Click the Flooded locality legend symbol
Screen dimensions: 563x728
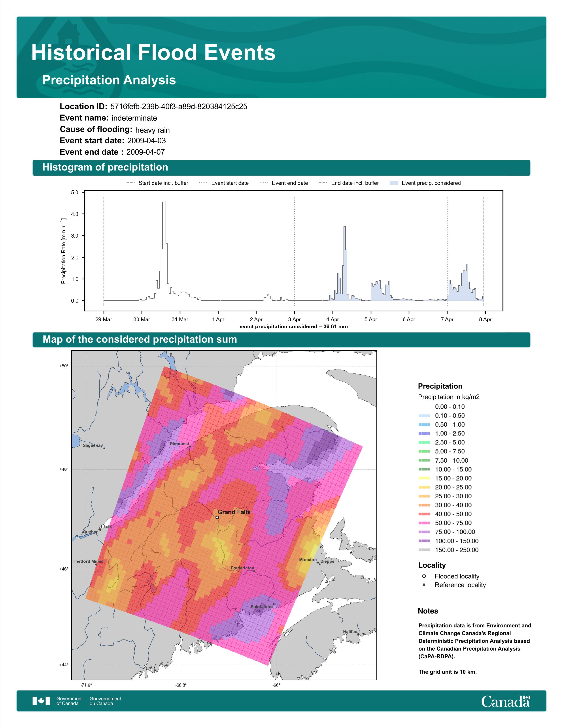click(424, 576)
